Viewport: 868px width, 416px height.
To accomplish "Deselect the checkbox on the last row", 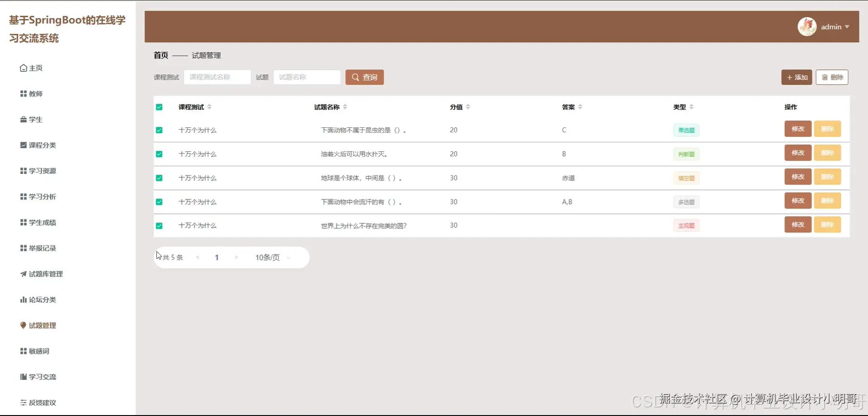I will [159, 225].
